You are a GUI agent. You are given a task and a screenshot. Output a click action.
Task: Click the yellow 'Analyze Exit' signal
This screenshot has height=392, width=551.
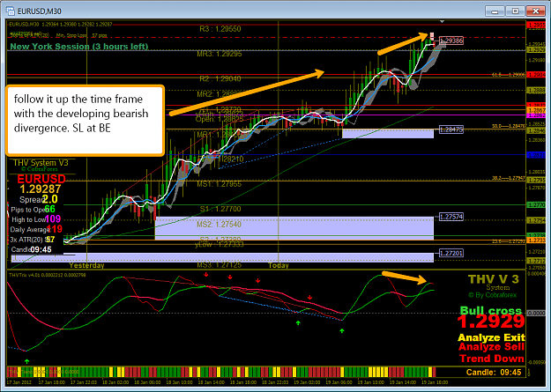[x=491, y=337]
